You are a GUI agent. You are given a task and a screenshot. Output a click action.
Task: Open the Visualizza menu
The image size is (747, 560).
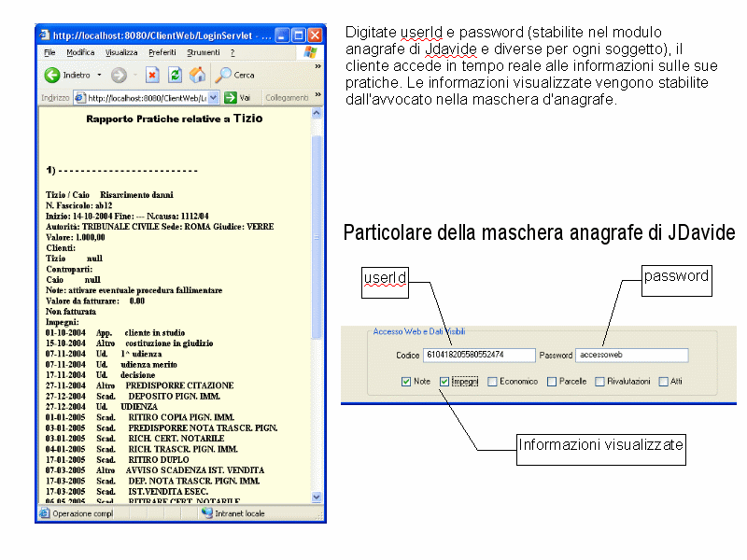click(x=121, y=52)
